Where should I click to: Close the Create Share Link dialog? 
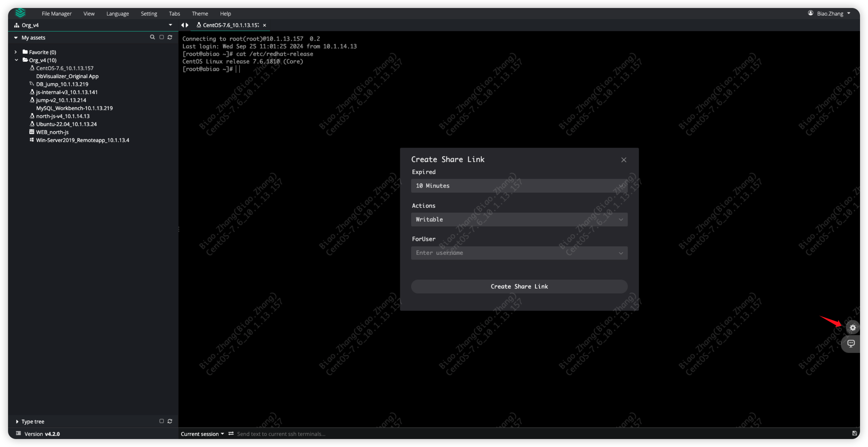(624, 160)
